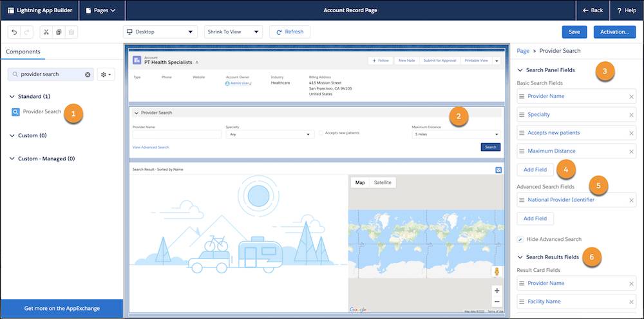This screenshot has height=319, width=644.
Task: Open the components gear settings menu
Action: (x=106, y=74)
